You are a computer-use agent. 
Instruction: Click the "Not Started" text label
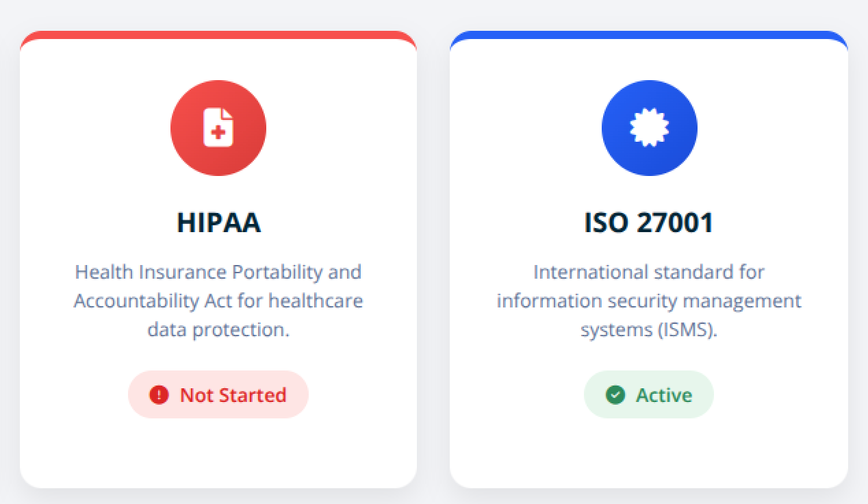pos(233,395)
